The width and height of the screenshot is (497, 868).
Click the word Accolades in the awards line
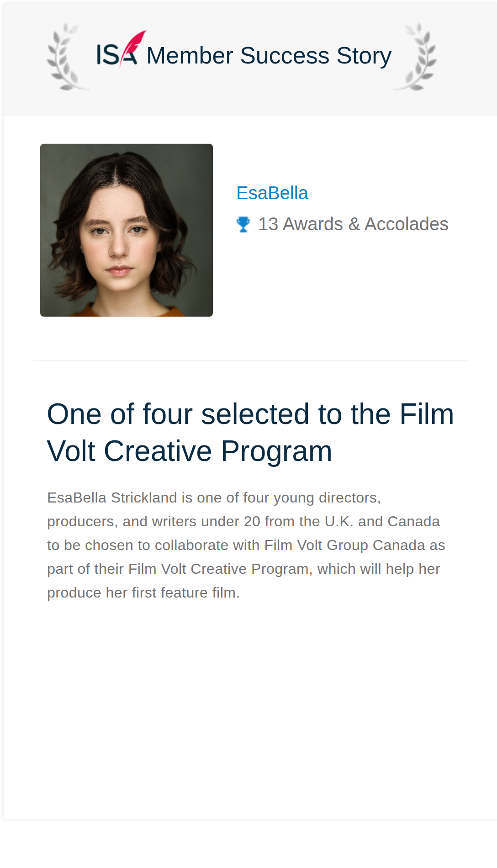click(x=407, y=224)
